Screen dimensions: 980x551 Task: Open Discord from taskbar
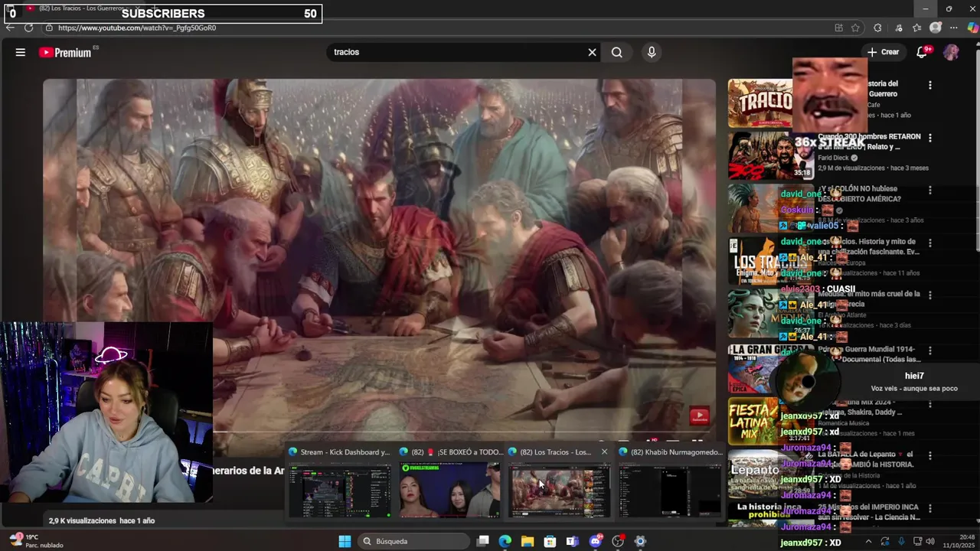click(x=596, y=541)
